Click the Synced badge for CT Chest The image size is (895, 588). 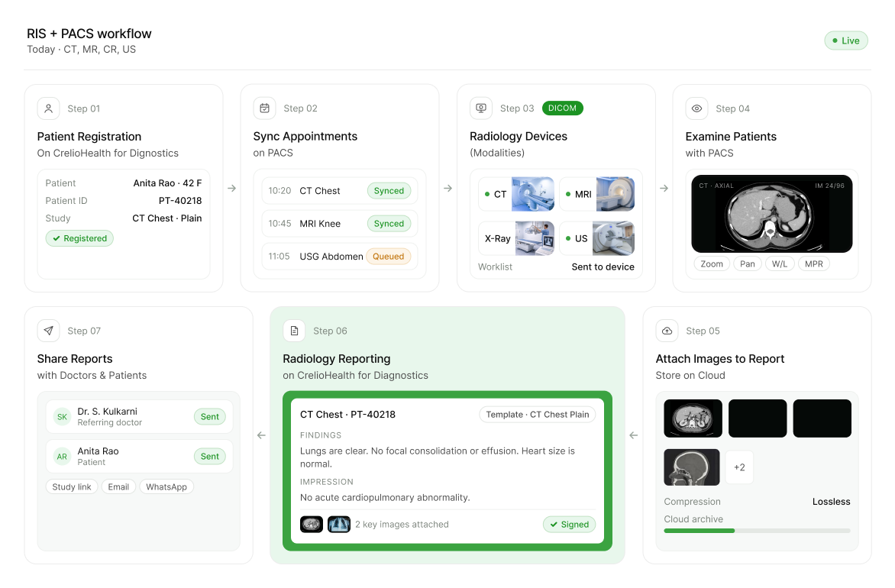[389, 191]
